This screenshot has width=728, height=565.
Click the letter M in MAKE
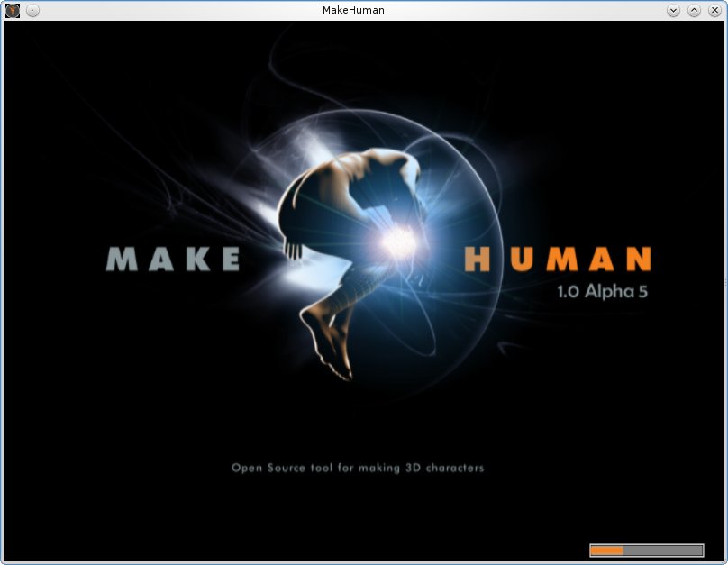pyautogui.click(x=121, y=260)
